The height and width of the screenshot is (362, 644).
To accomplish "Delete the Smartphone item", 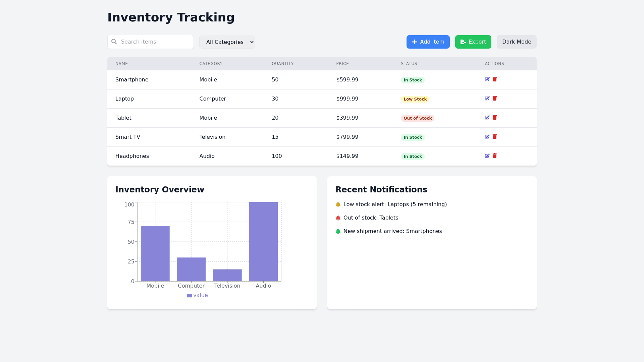I will click(x=495, y=79).
